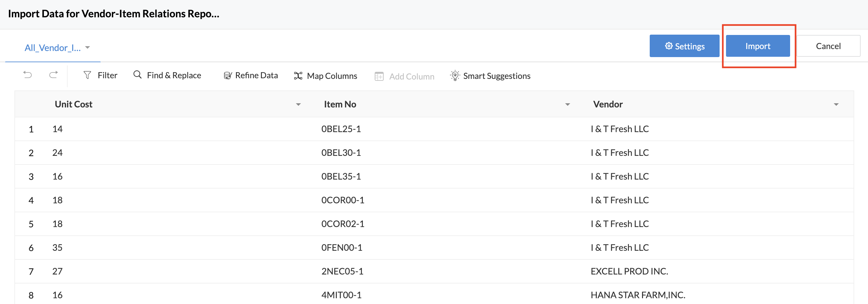The image size is (868, 304).
Task: Select the All_Vendor_I... sheet tab
Action: (53, 48)
